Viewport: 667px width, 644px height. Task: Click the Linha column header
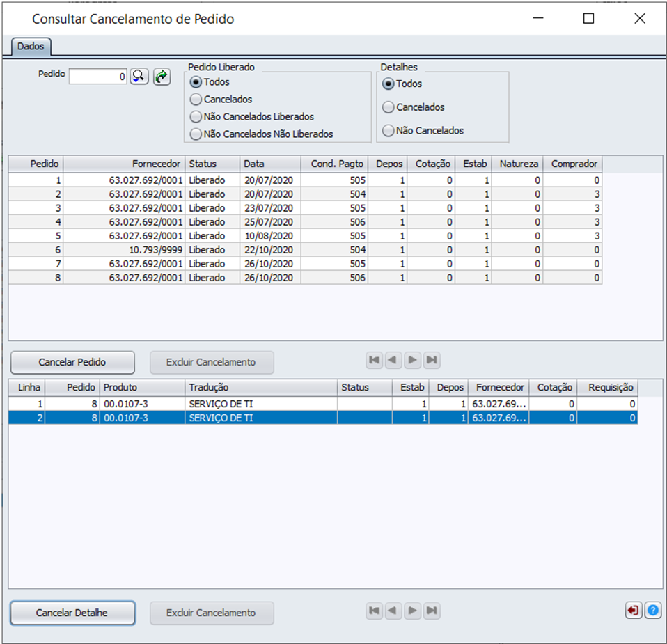click(26, 388)
